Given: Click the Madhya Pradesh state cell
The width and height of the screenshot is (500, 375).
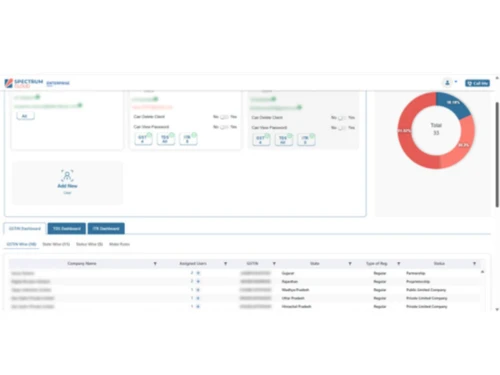Looking at the screenshot, I should click(295, 290).
